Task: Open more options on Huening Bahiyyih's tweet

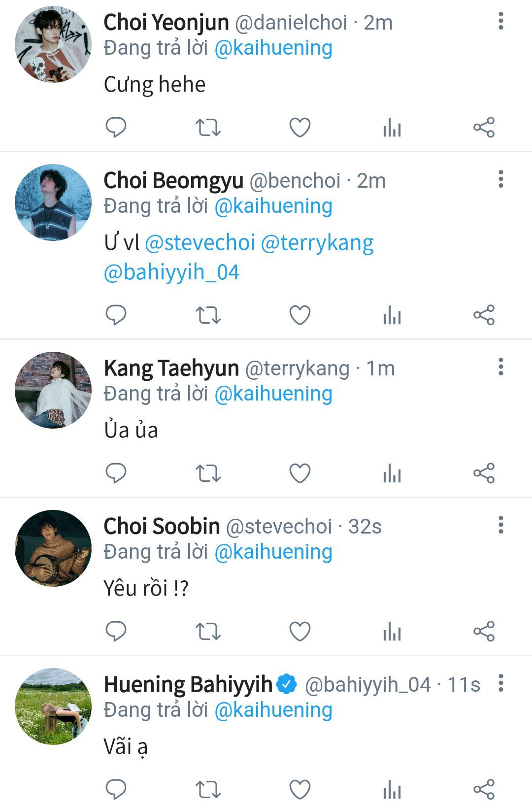Action: (501, 683)
